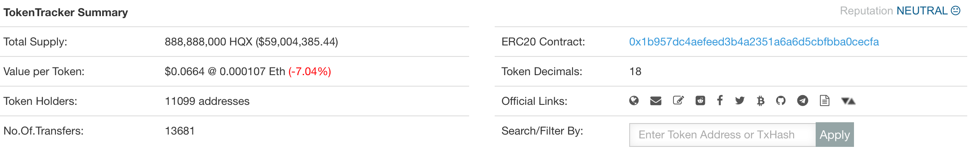Open the Twitter bird icon

(740, 101)
